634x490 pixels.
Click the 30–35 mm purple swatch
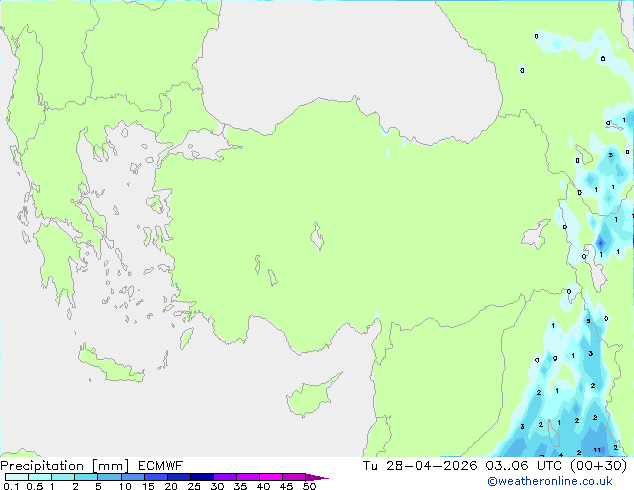(x=225, y=477)
